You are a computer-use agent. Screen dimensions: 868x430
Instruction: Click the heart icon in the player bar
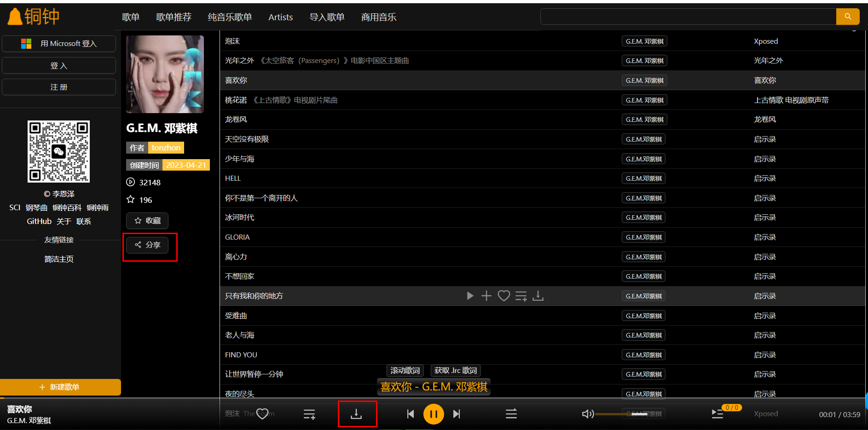[x=262, y=414]
